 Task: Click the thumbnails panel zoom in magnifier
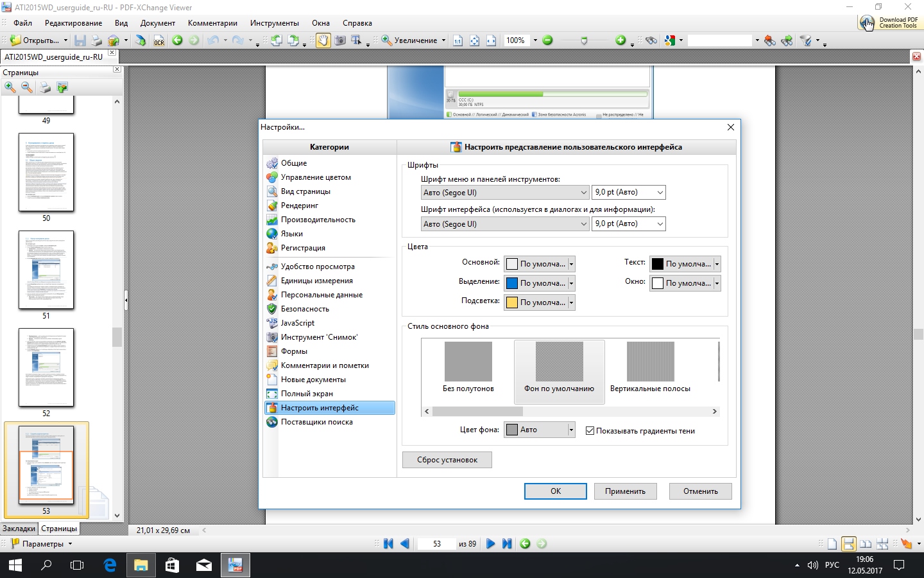point(10,87)
